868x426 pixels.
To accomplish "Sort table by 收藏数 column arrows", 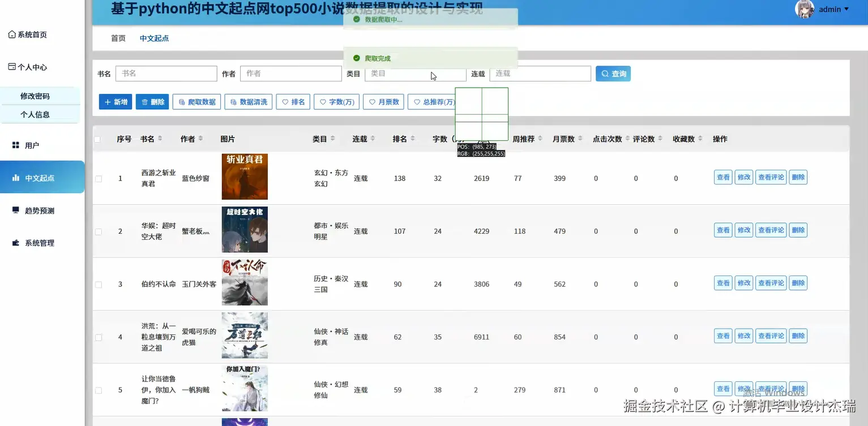I will click(x=700, y=139).
